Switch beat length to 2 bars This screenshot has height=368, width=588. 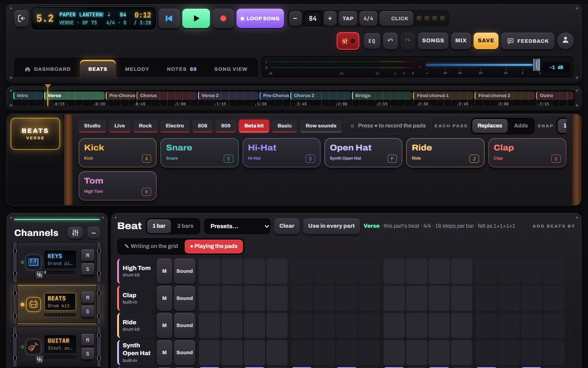click(185, 226)
